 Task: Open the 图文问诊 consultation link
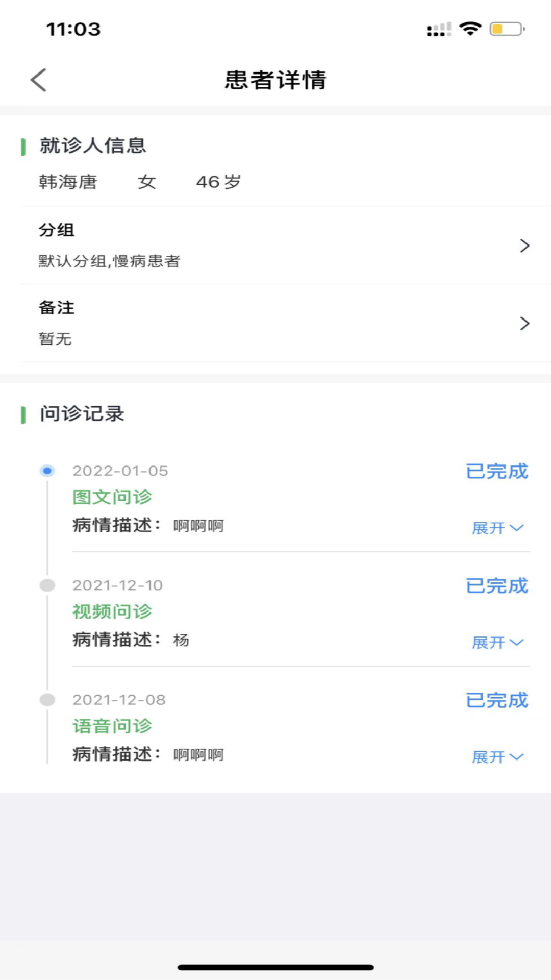click(112, 497)
